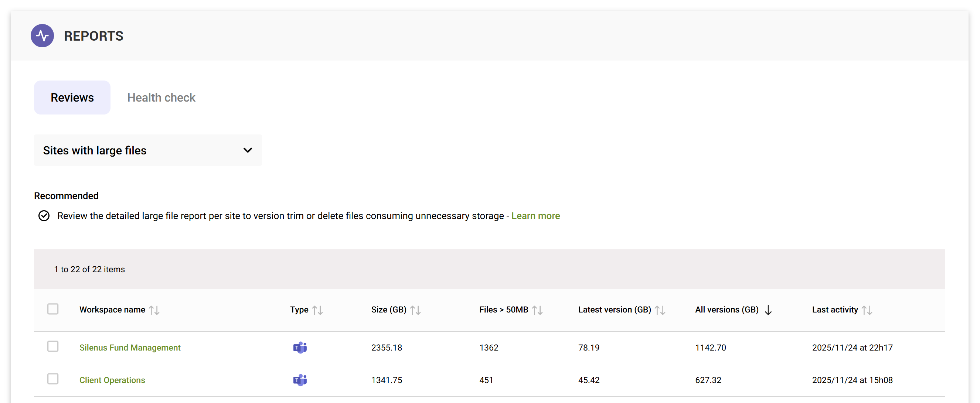Image resolution: width=980 pixels, height=403 pixels.
Task: Click the Reports pulse icon
Action: pyautogui.click(x=42, y=36)
